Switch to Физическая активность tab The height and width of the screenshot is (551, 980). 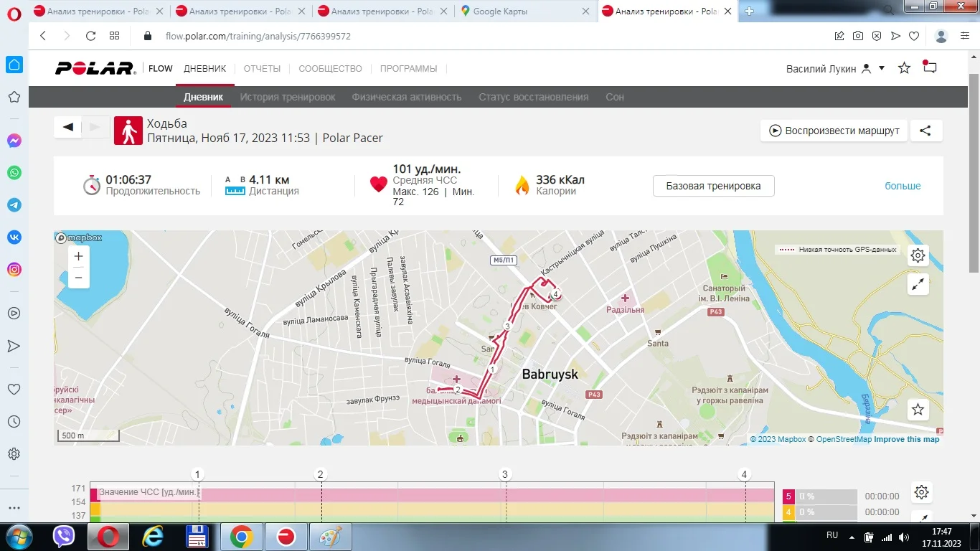[407, 97]
